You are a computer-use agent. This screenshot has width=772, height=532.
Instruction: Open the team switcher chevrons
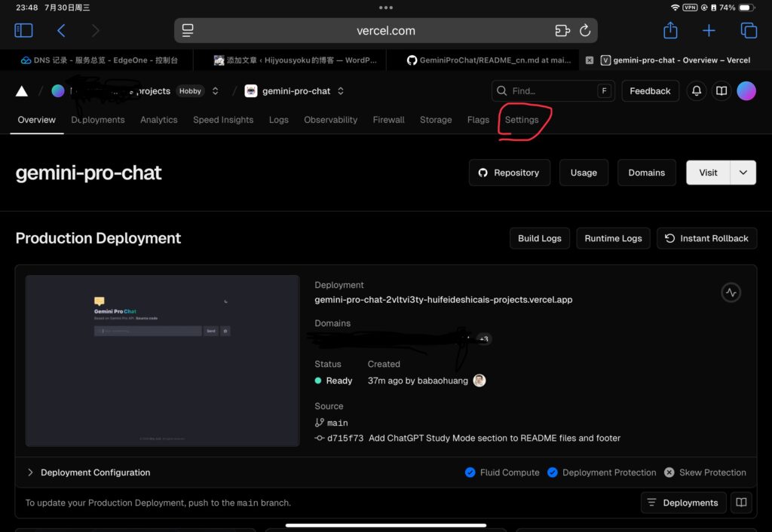click(x=215, y=91)
